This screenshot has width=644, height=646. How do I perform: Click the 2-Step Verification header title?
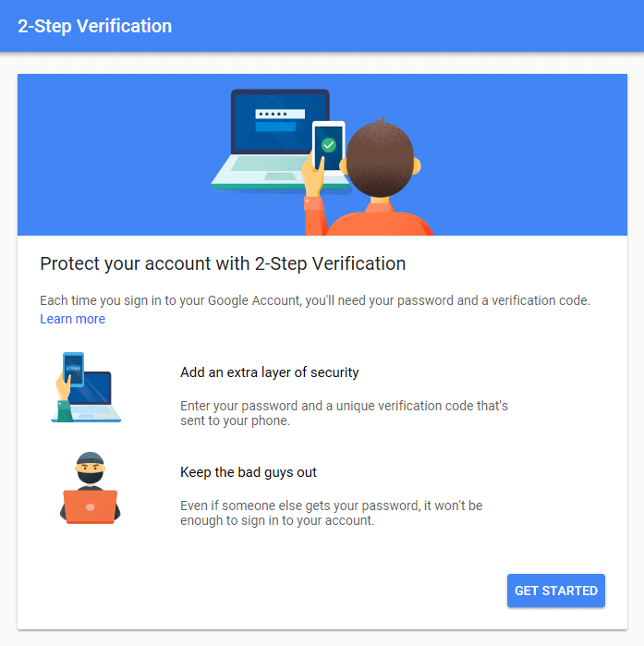(x=94, y=26)
